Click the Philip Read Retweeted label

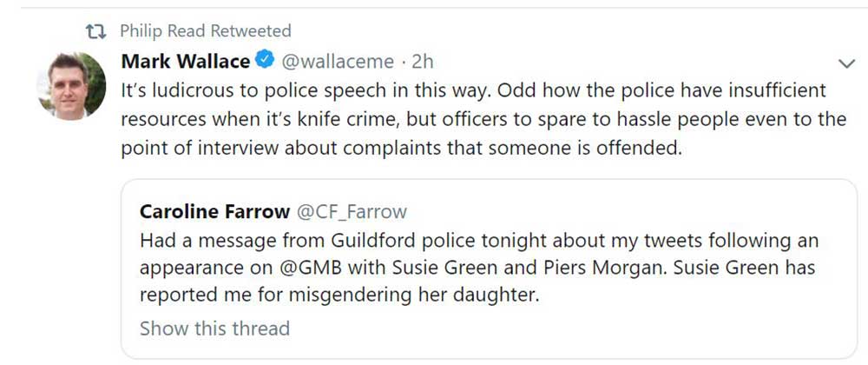click(x=205, y=32)
